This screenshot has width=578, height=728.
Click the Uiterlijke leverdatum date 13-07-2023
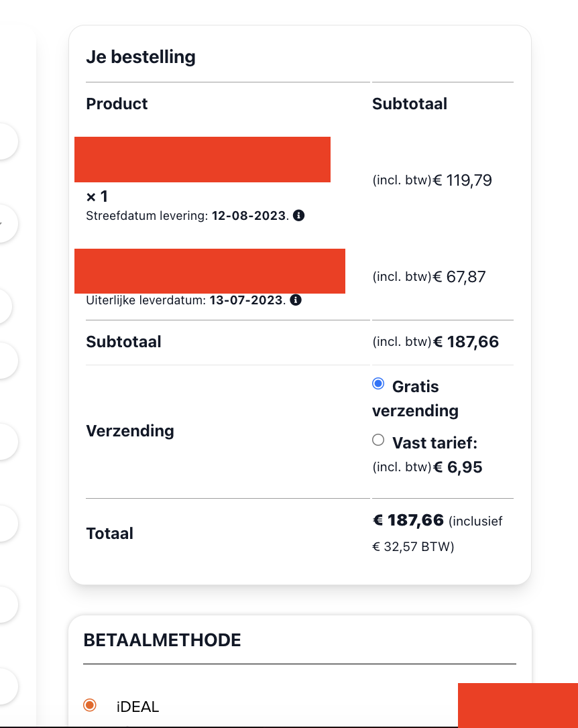click(x=246, y=300)
